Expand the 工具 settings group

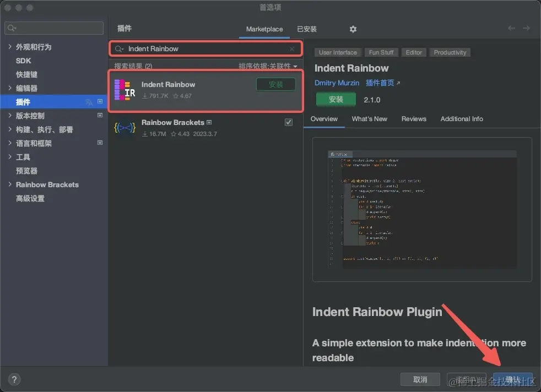click(x=10, y=157)
